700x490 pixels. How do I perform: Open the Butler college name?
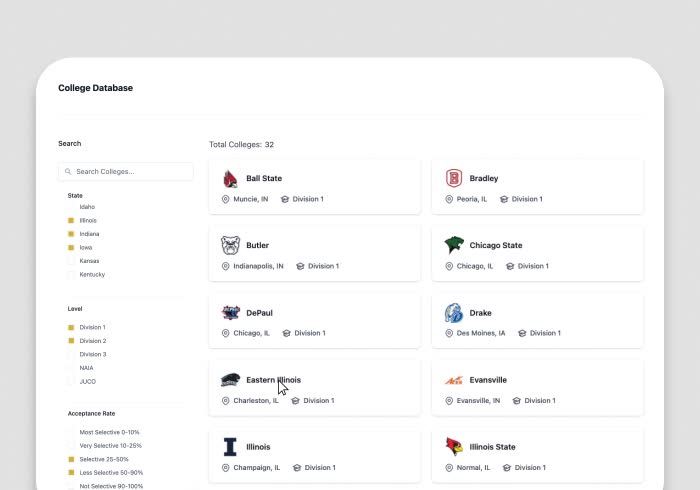pos(258,245)
